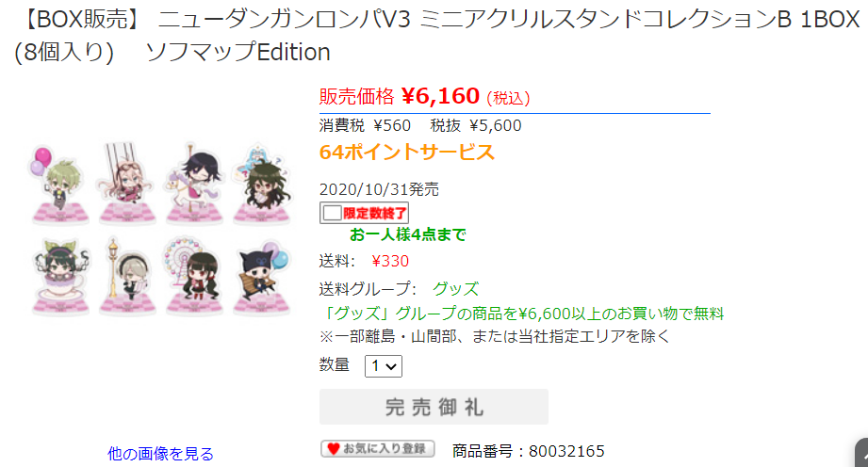Screen dimensions: 868x467
Task: Select the long brown-haired character stand
Action: pos(262,184)
